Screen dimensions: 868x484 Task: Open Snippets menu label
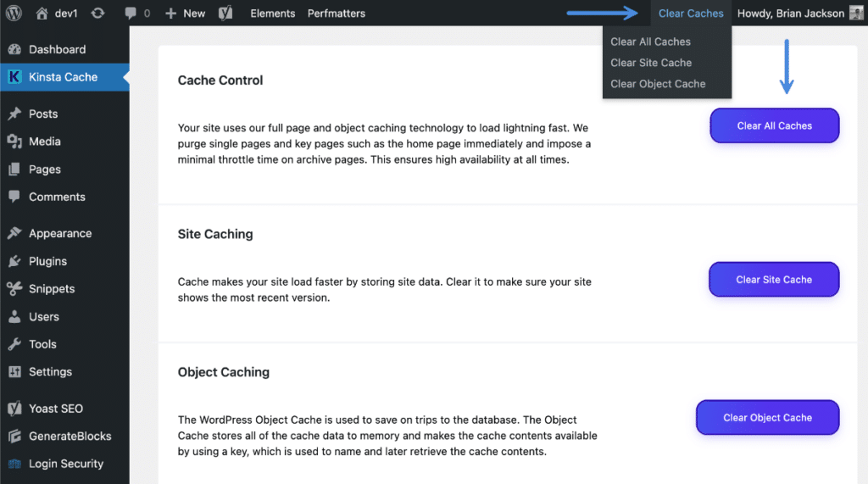(52, 288)
